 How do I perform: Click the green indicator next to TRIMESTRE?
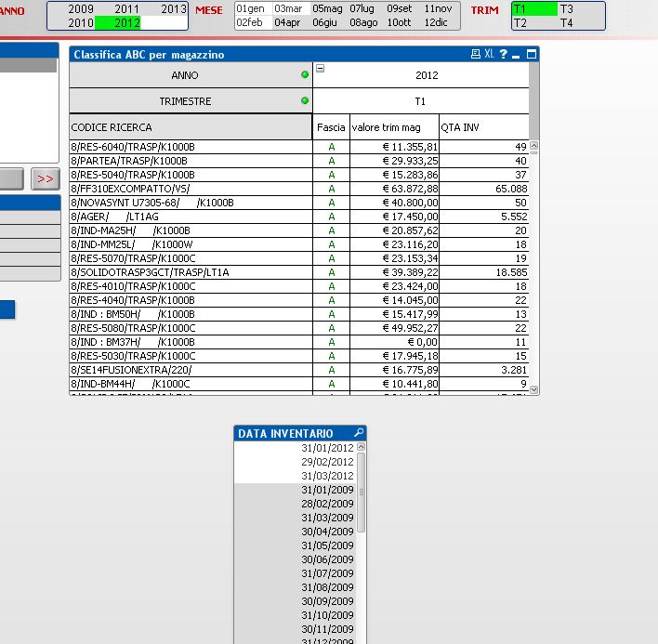(305, 100)
